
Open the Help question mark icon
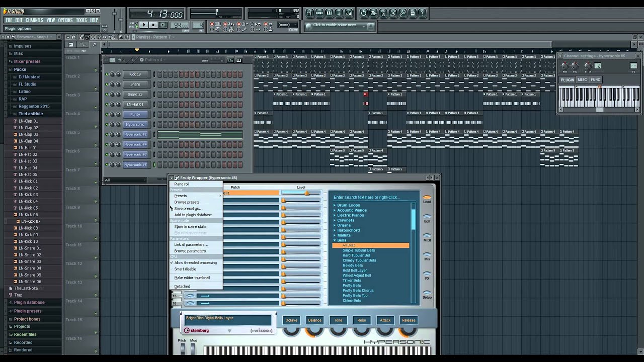(x=423, y=13)
